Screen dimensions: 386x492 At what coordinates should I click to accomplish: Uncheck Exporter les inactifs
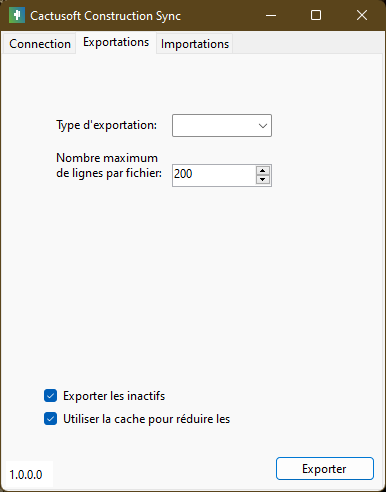(50, 396)
